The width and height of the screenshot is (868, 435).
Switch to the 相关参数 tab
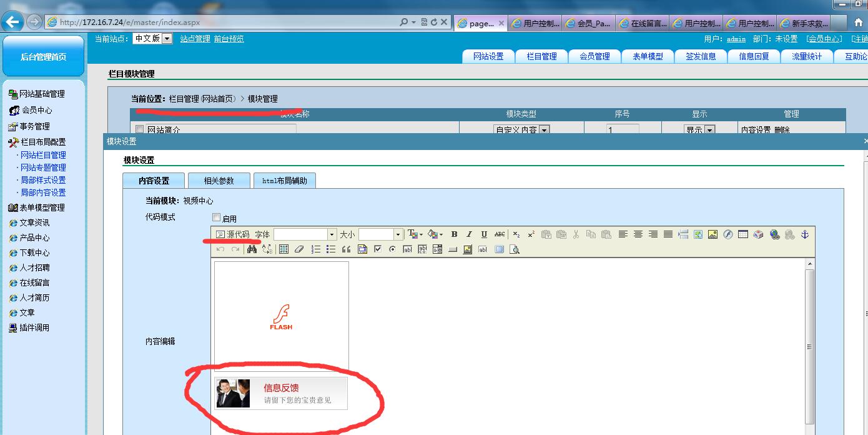[219, 181]
